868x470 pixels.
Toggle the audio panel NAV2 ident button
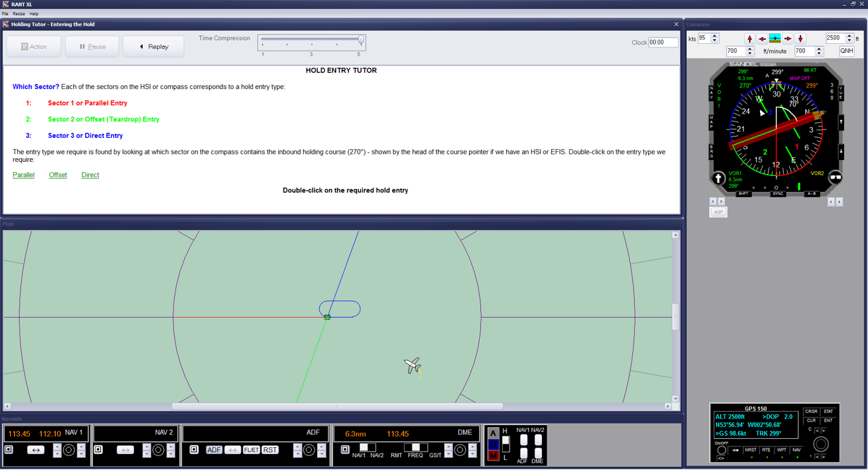(x=538, y=440)
